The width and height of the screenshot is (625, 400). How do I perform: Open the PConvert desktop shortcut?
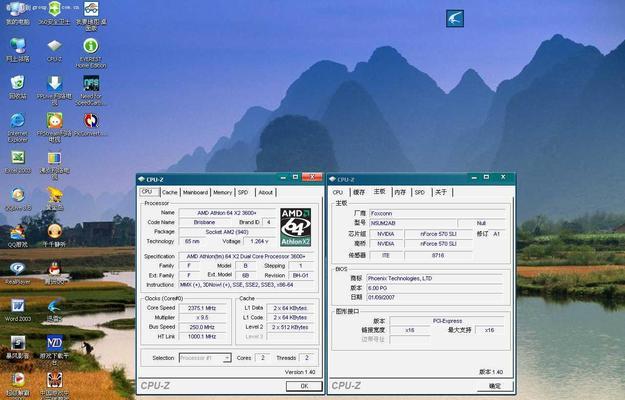coord(91,125)
